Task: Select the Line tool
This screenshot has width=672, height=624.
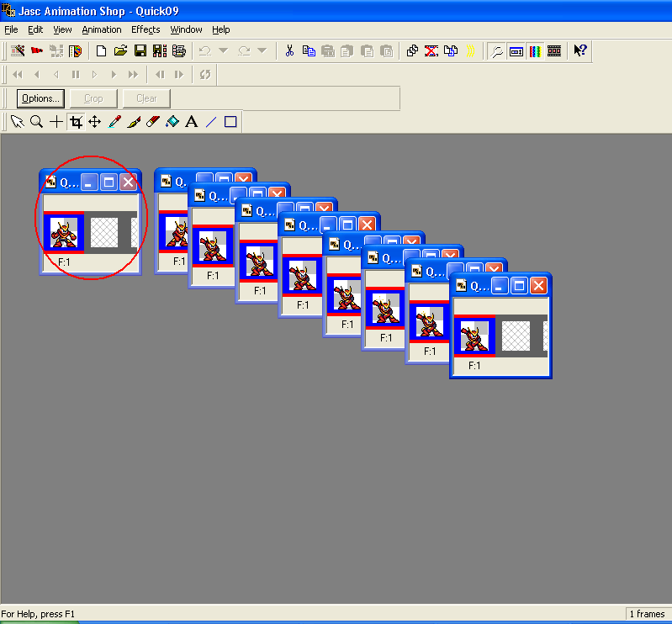Action: pos(211,122)
